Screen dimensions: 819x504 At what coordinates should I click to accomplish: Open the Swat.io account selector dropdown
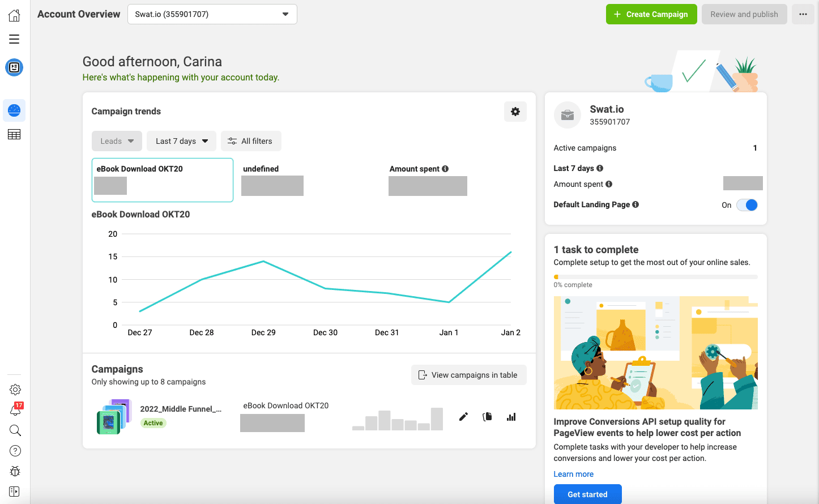(x=212, y=14)
